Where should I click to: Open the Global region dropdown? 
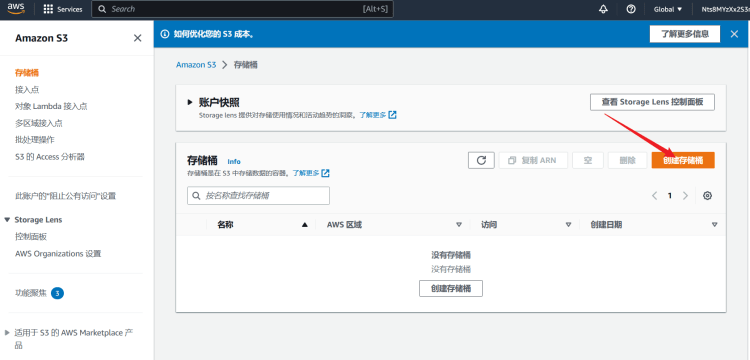tap(668, 9)
